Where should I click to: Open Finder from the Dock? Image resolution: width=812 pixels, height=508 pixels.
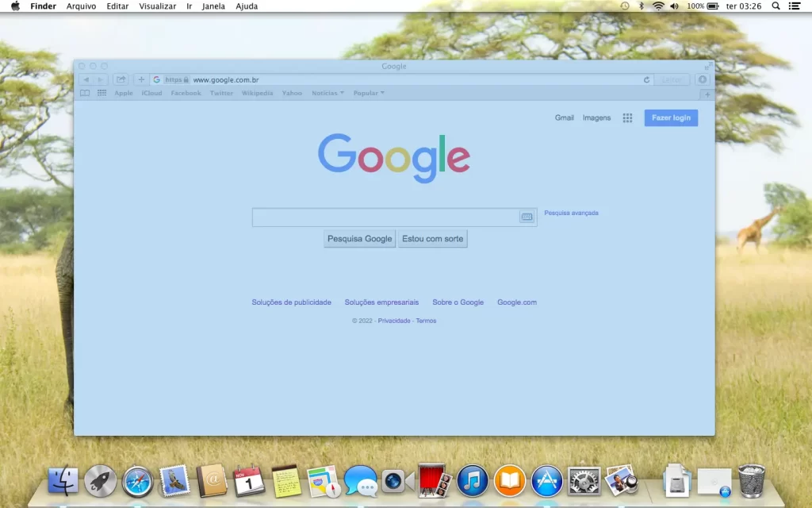coord(63,481)
